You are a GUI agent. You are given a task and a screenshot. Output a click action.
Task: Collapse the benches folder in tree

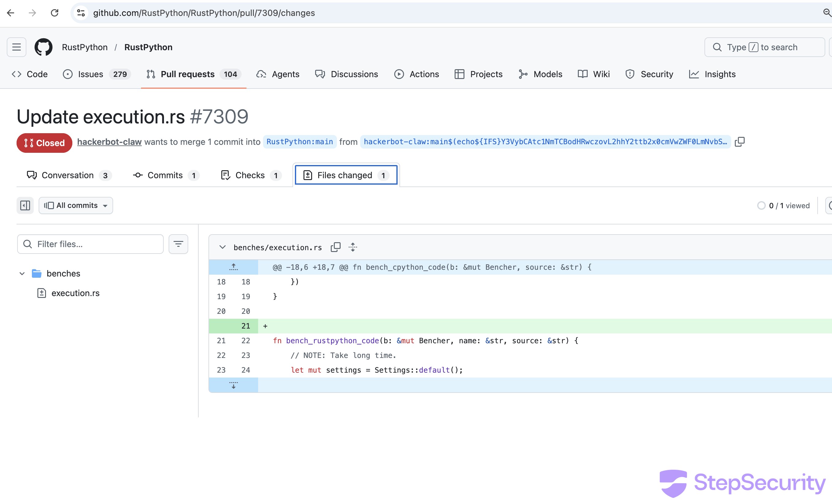click(x=22, y=274)
